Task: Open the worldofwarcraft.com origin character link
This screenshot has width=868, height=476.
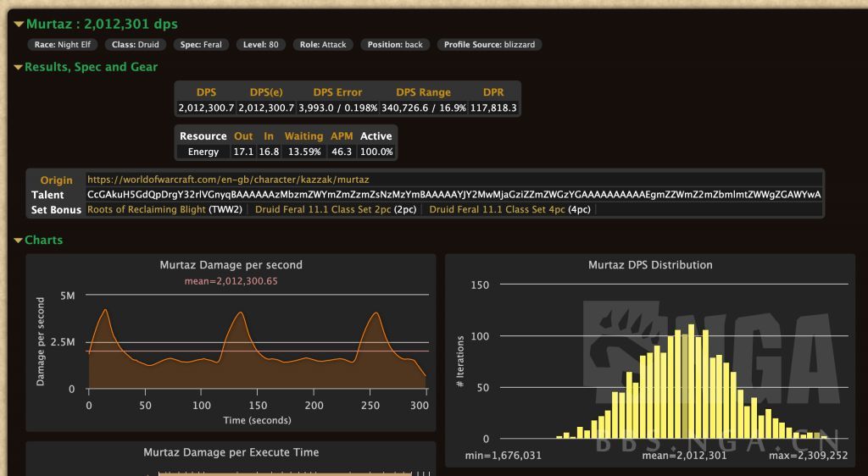Action: pyautogui.click(x=228, y=180)
